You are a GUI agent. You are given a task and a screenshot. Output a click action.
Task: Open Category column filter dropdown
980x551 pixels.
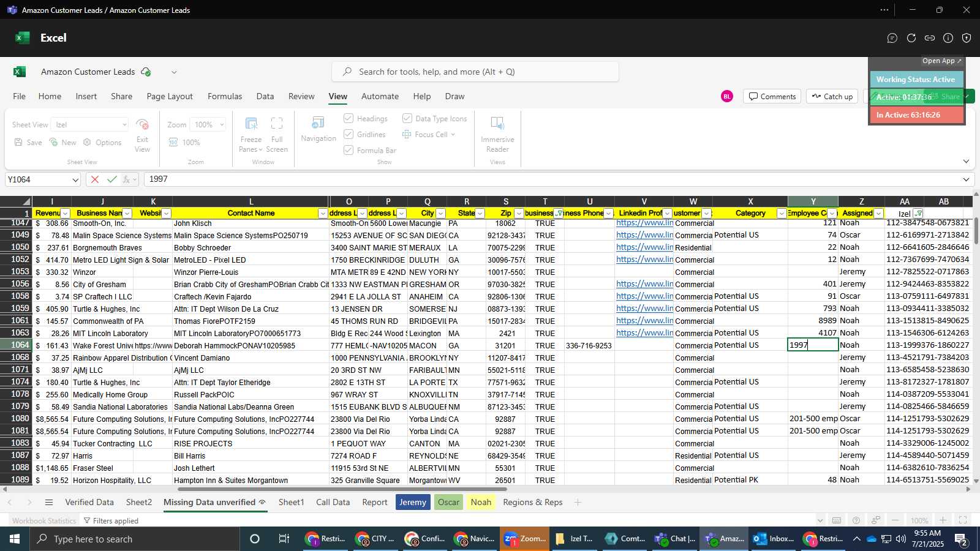tap(782, 213)
